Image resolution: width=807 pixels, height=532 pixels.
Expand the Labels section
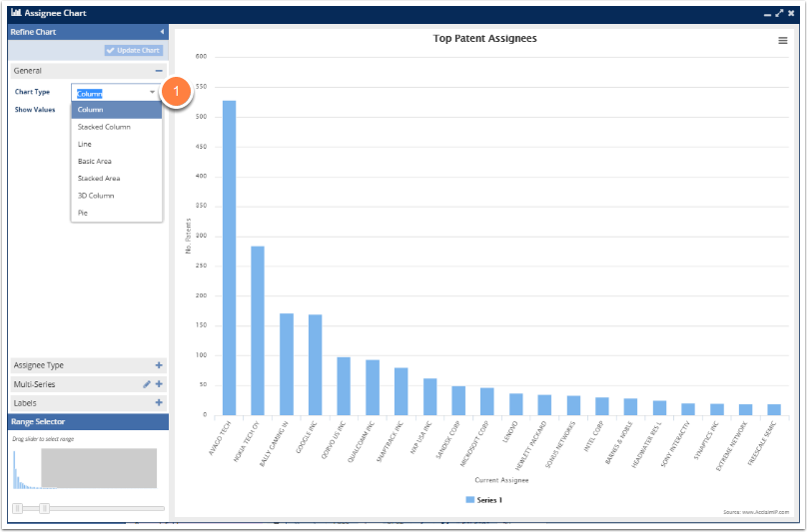point(159,403)
